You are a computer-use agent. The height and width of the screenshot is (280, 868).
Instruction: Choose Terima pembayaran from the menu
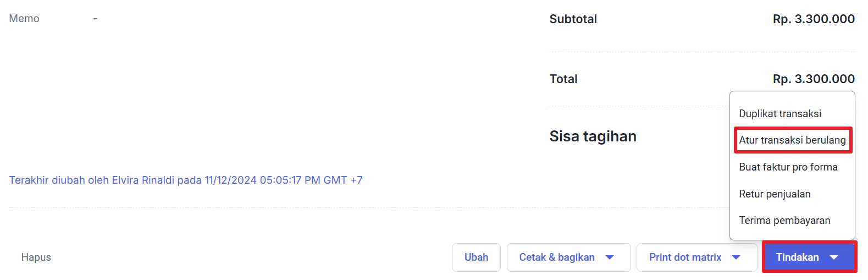click(x=784, y=221)
